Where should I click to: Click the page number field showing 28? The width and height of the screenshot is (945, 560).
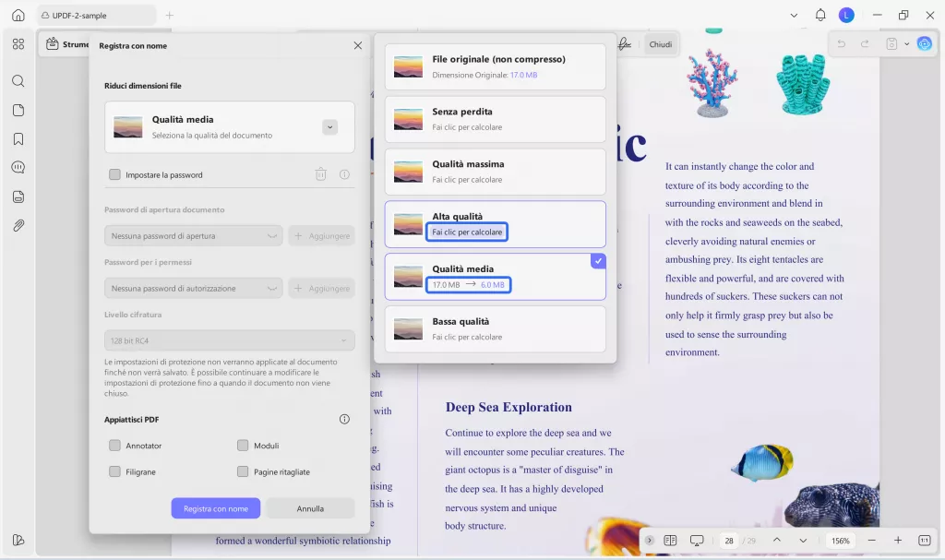coord(729,540)
